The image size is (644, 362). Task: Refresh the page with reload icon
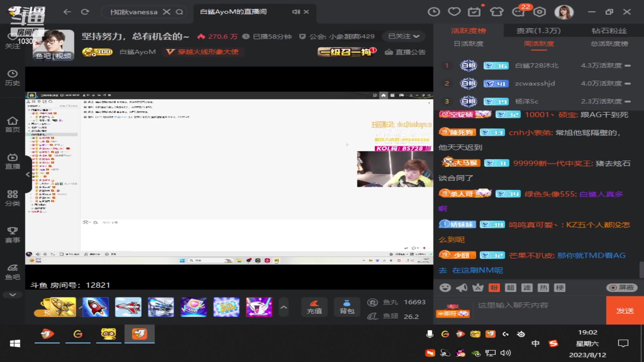tap(85, 12)
